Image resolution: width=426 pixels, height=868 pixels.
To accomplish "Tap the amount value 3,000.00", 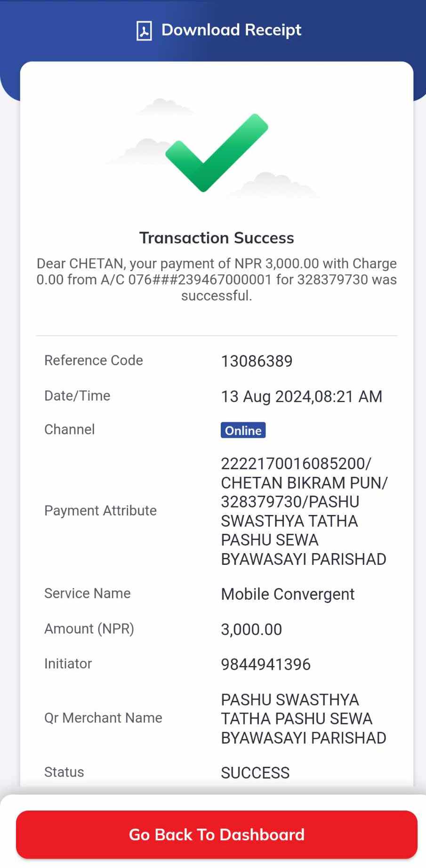I will pos(251,629).
